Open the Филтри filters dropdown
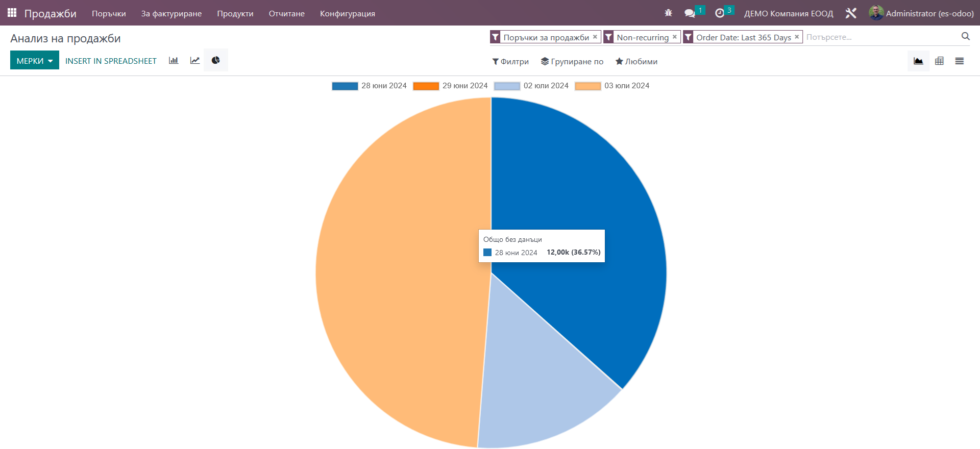 pos(510,61)
